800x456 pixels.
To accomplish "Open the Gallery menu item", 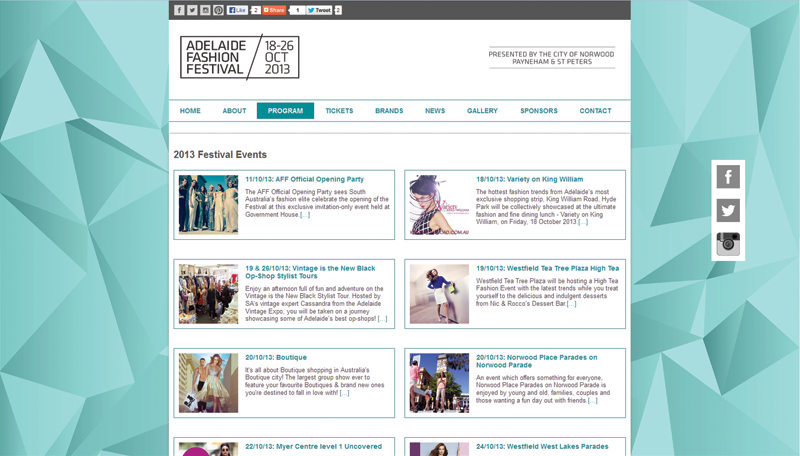I will pyautogui.click(x=482, y=111).
